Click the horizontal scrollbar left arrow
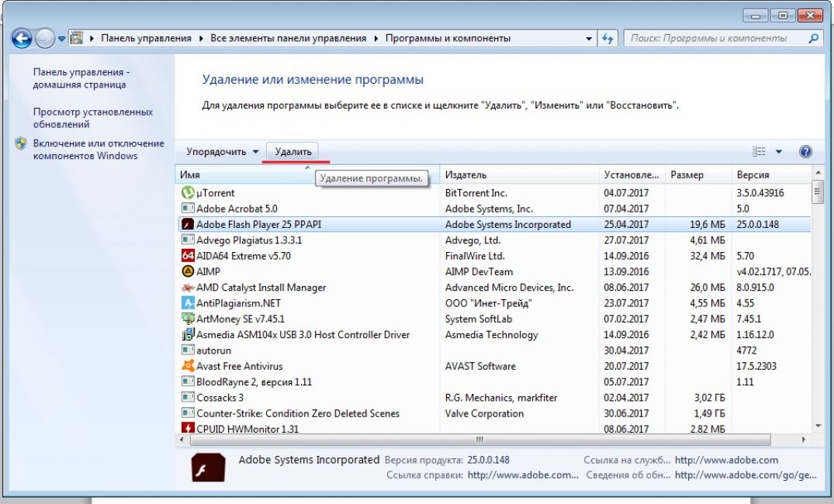The image size is (834, 504). click(182, 440)
